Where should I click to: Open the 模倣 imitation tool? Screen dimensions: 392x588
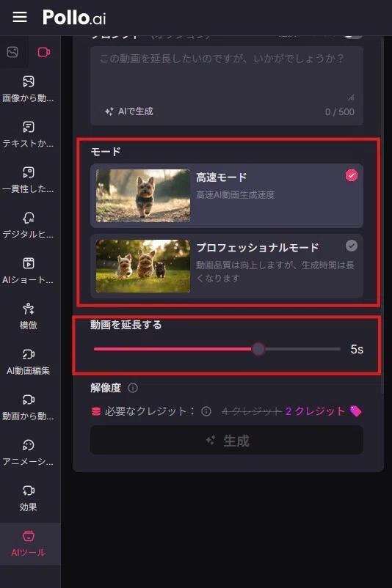click(x=28, y=317)
